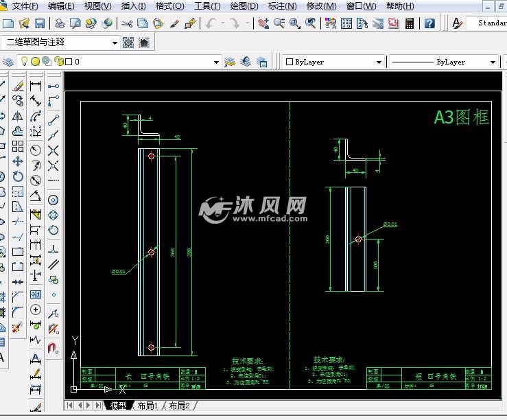Image resolution: width=507 pixels, height=420 pixels.
Task: Expand the ByLayer color dropdown
Action: pyautogui.click(x=379, y=62)
